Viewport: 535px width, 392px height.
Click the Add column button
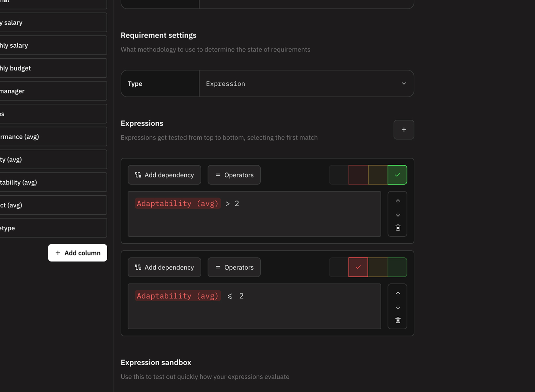[x=78, y=253]
